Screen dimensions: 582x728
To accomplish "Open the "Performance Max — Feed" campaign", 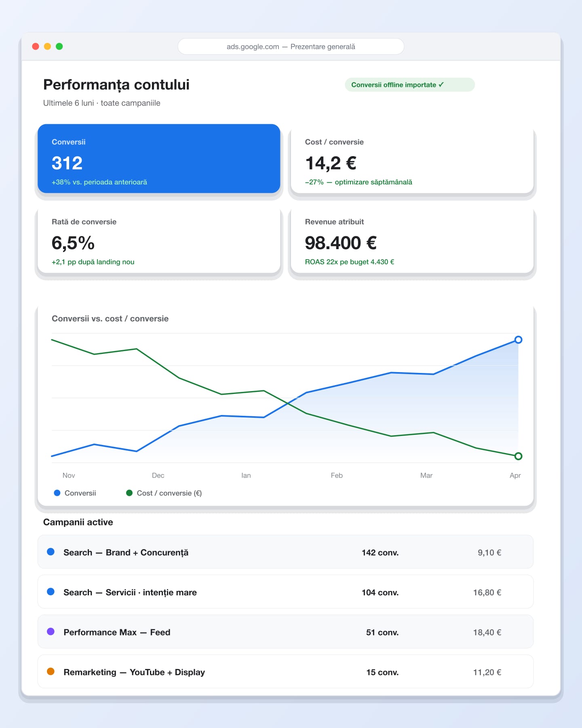I will [x=285, y=632].
